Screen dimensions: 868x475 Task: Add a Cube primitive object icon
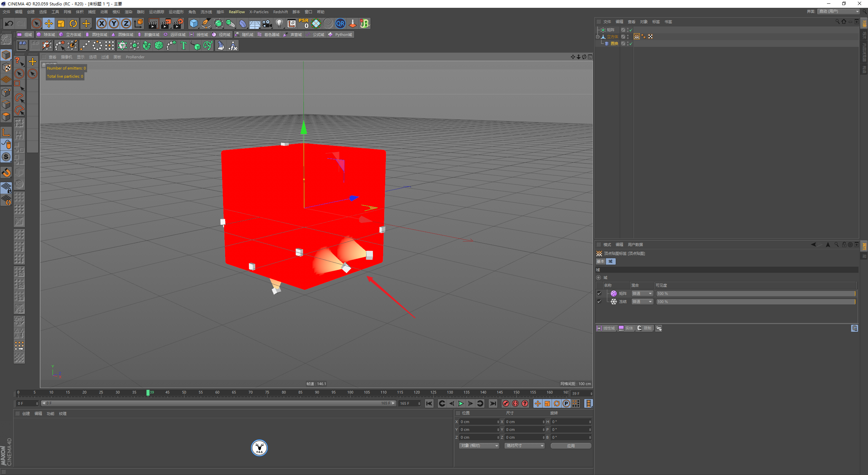click(194, 23)
